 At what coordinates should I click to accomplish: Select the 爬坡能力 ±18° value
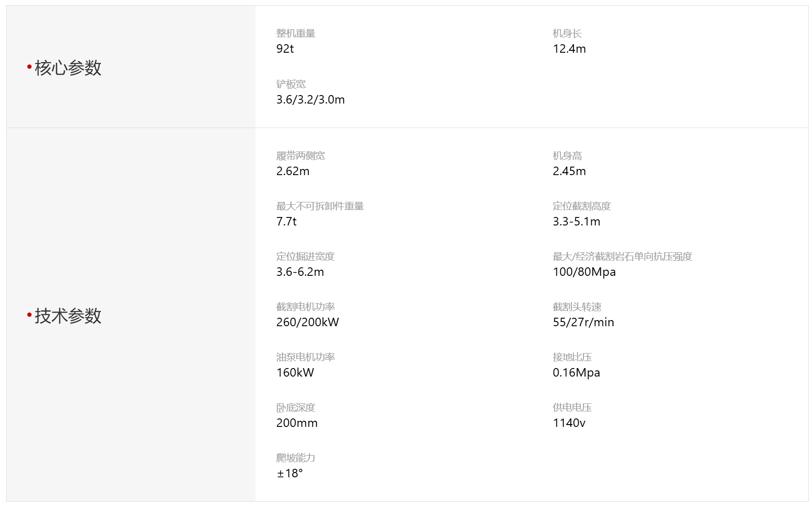click(290, 473)
